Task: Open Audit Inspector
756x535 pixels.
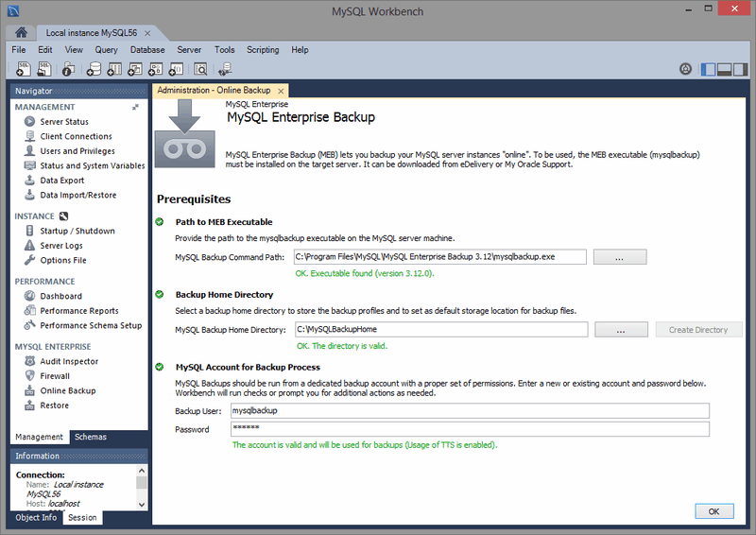Action: 69,361
